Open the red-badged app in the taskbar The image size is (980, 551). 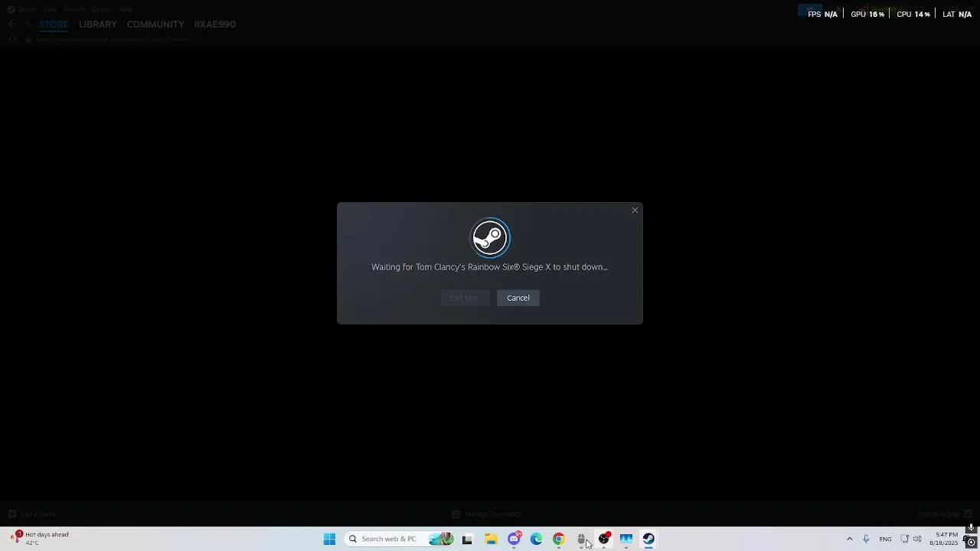click(x=604, y=539)
